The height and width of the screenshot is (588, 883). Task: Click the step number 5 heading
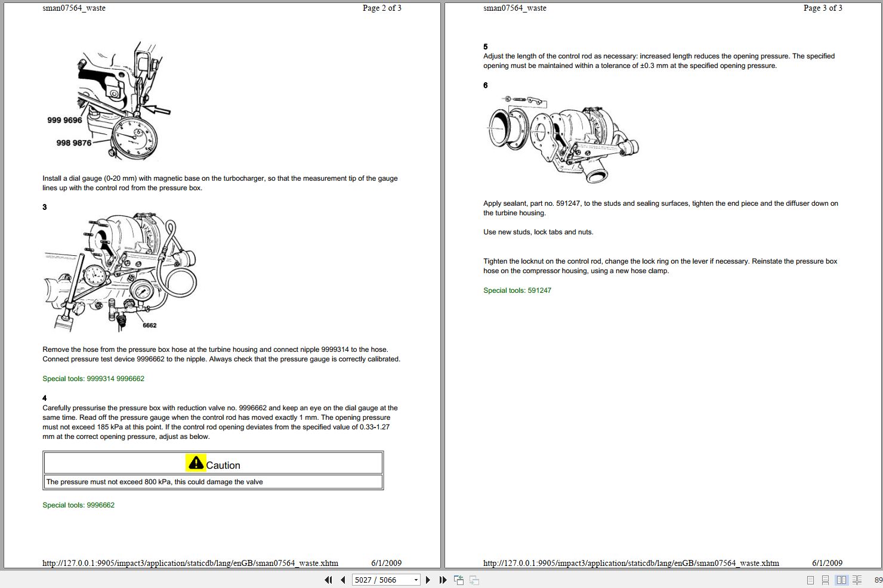point(486,47)
